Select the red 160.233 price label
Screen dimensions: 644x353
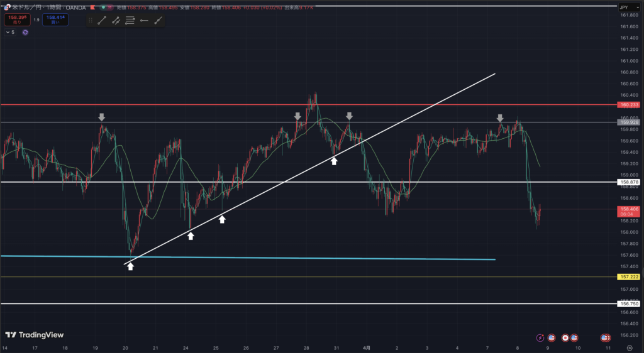tap(629, 105)
